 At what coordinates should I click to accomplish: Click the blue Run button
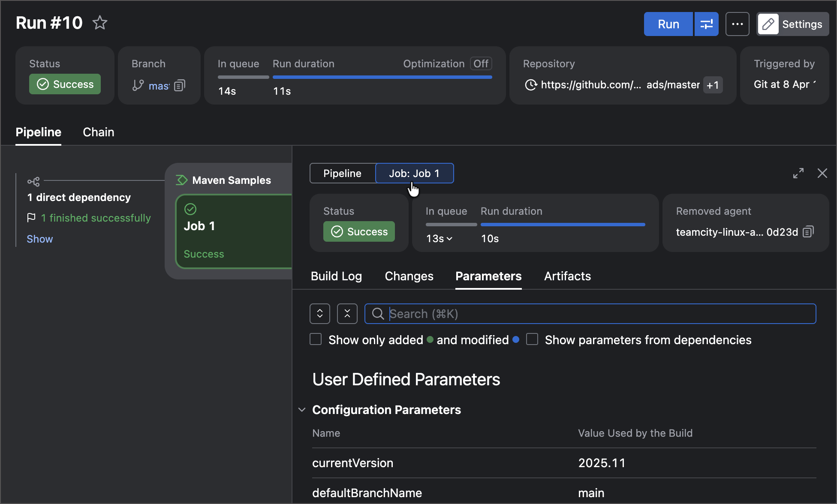tap(668, 24)
